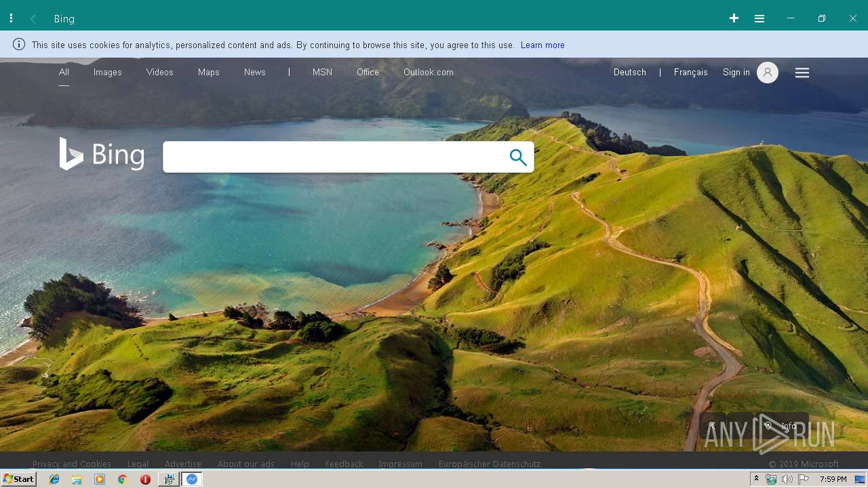Open File Explorer from taskbar
The height and width of the screenshot is (488, 868).
coord(77,479)
